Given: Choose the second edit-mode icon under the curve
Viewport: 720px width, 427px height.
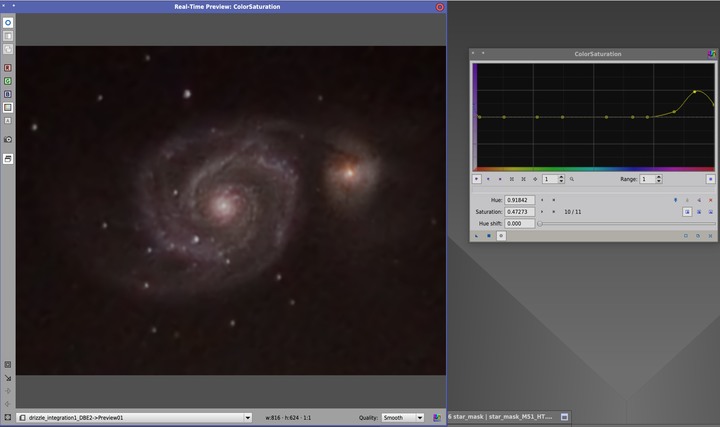Looking at the screenshot, I should pyautogui.click(x=488, y=179).
